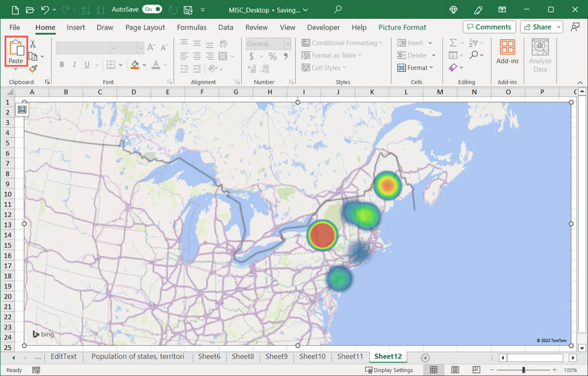Click the Save icon in title bar
Screen dimensions: 588x376
click(x=188, y=10)
